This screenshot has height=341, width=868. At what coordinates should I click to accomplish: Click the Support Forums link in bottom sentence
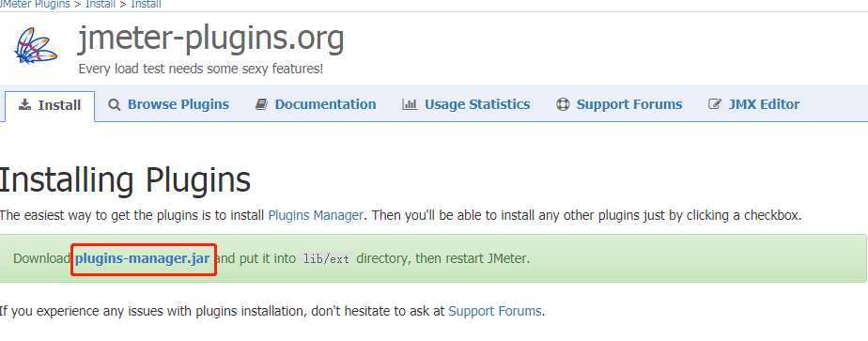tap(495, 311)
